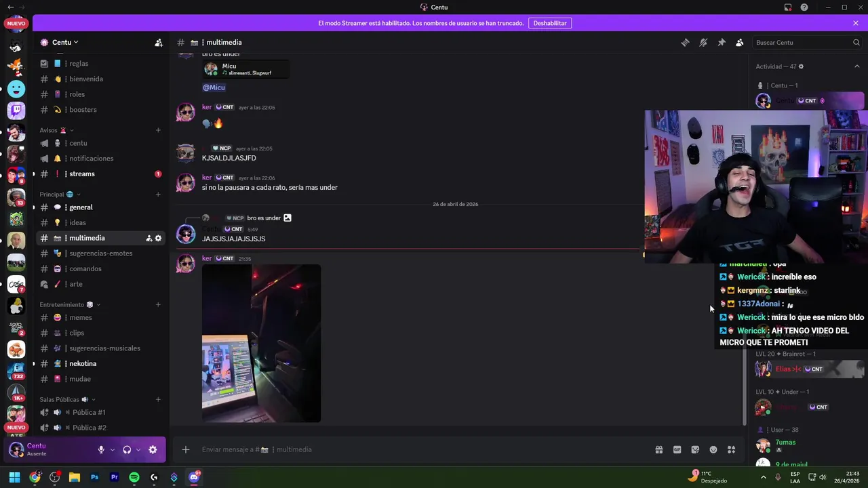This screenshot has height=488, width=868.
Task: Click the attachment plus button
Action: [x=185, y=450]
